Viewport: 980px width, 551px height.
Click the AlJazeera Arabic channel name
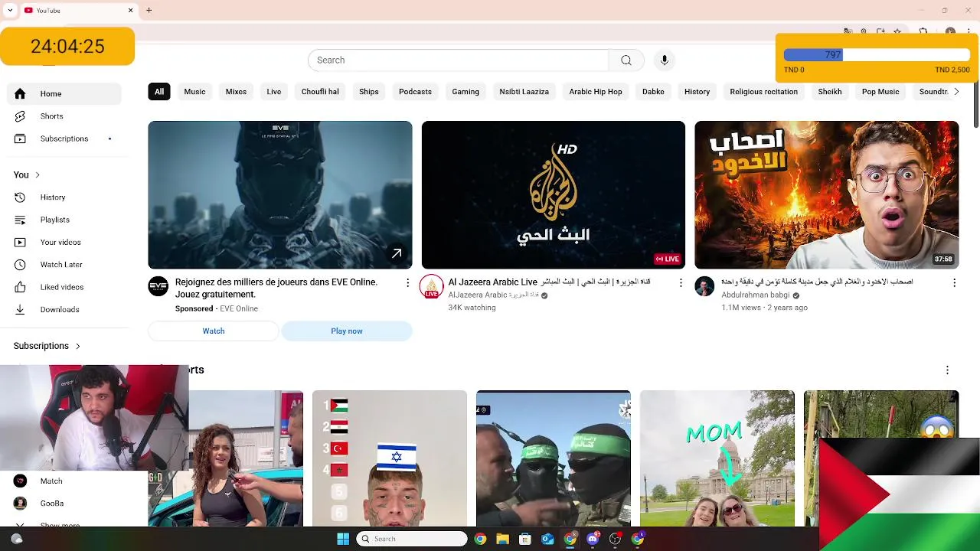[x=494, y=295]
